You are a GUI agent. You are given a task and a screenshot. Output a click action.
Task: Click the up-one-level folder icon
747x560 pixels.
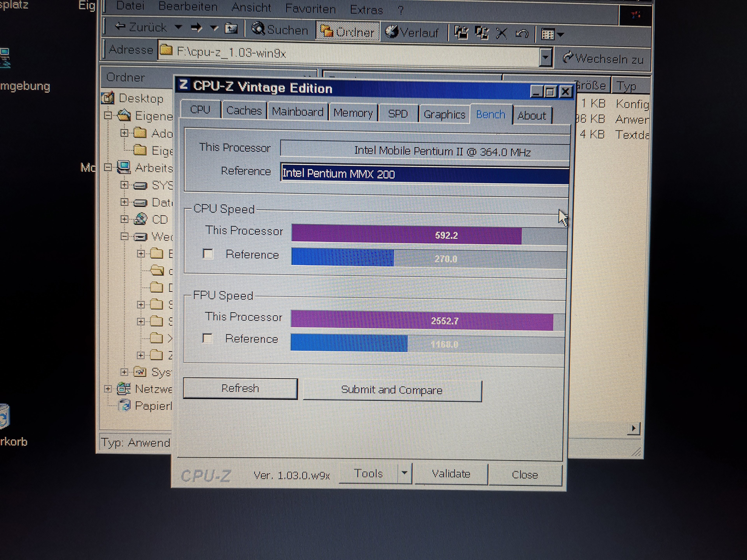point(231,28)
